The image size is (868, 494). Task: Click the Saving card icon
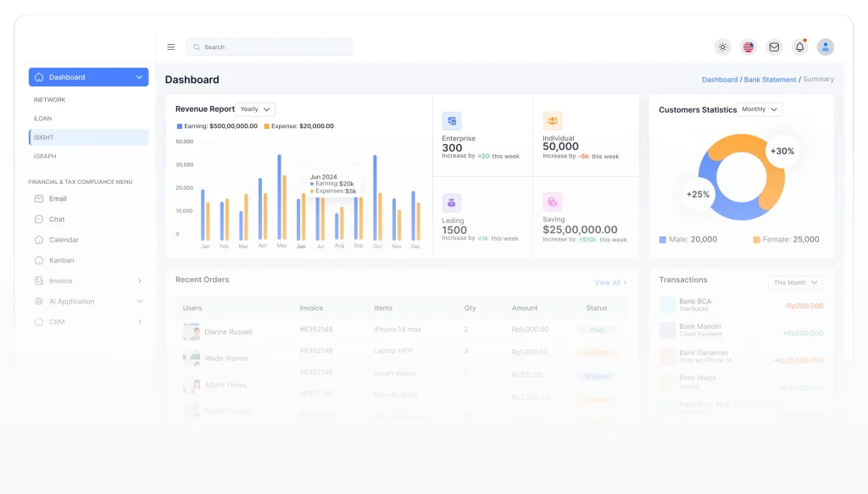pyautogui.click(x=553, y=202)
